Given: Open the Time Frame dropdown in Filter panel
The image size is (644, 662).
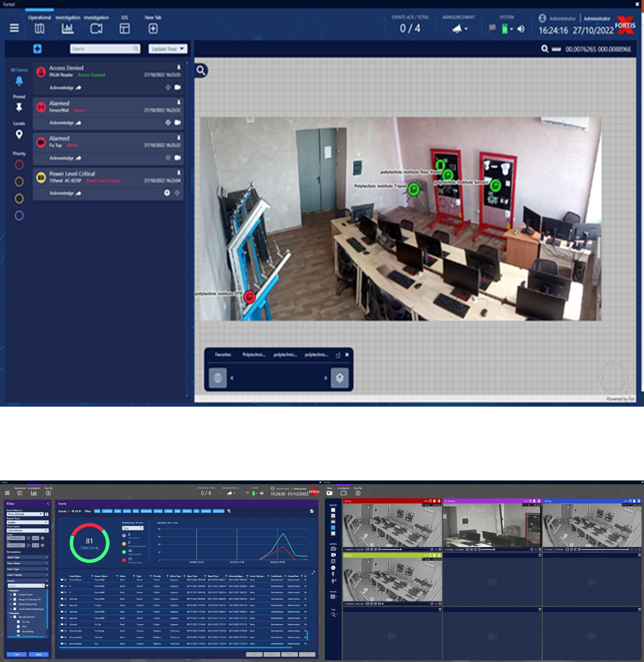Looking at the screenshot, I should [27, 530].
